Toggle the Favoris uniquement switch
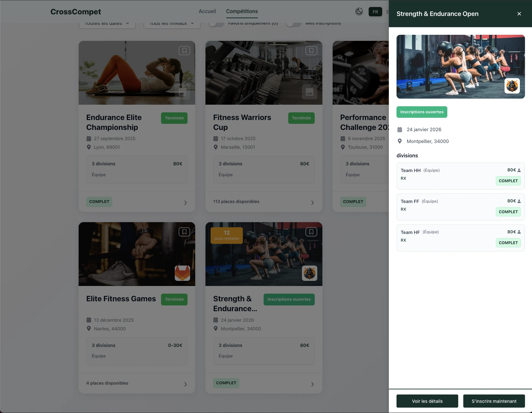Image resolution: width=532 pixels, height=413 pixels. pos(216,24)
